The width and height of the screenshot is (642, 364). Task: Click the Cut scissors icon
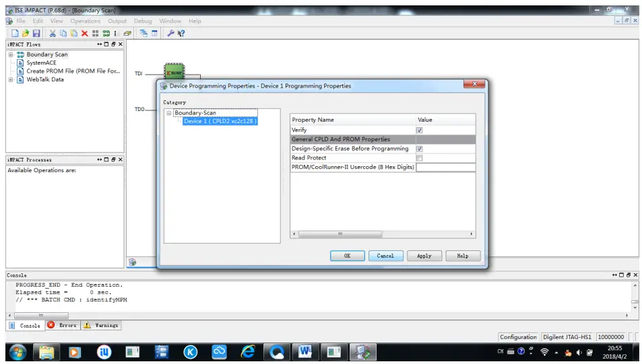point(53,33)
